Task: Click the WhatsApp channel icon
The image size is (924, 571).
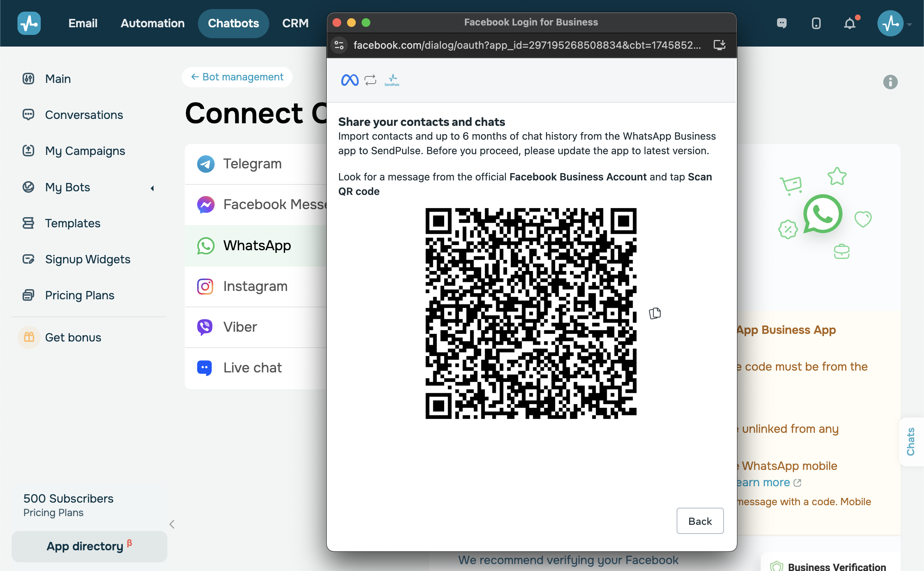Action: pos(206,245)
